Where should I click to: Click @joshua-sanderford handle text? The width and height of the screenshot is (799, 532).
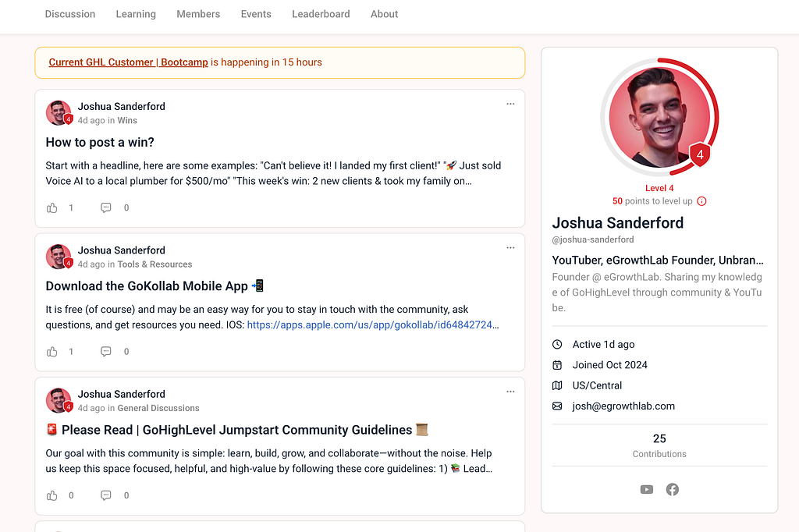[593, 239]
